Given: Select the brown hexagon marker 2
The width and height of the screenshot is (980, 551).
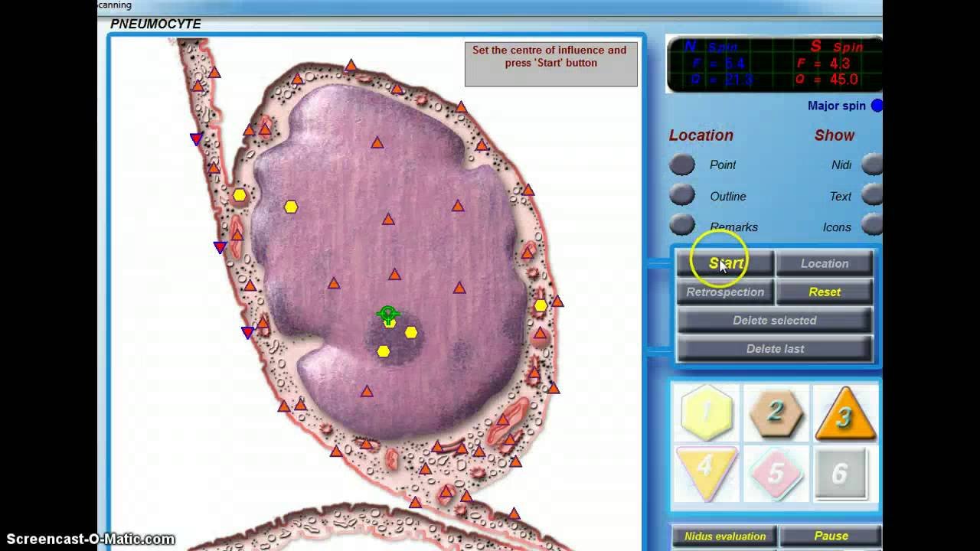Looking at the screenshot, I should (775, 413).
